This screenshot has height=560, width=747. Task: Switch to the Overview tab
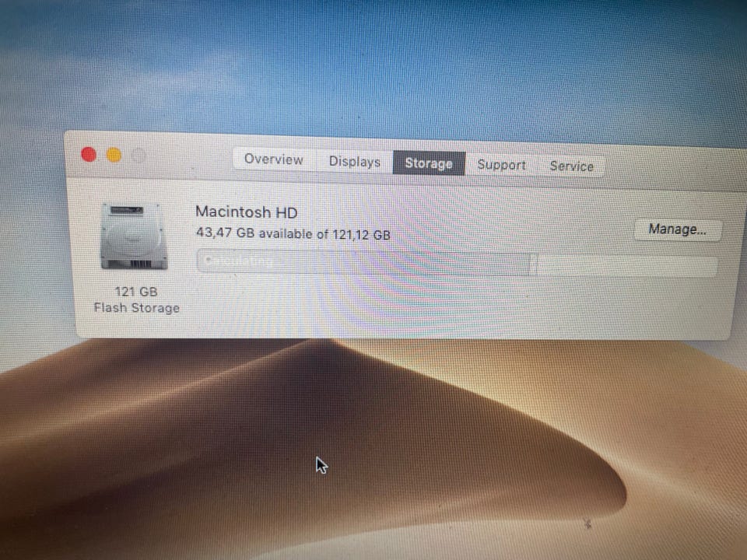tap(273, 159)
